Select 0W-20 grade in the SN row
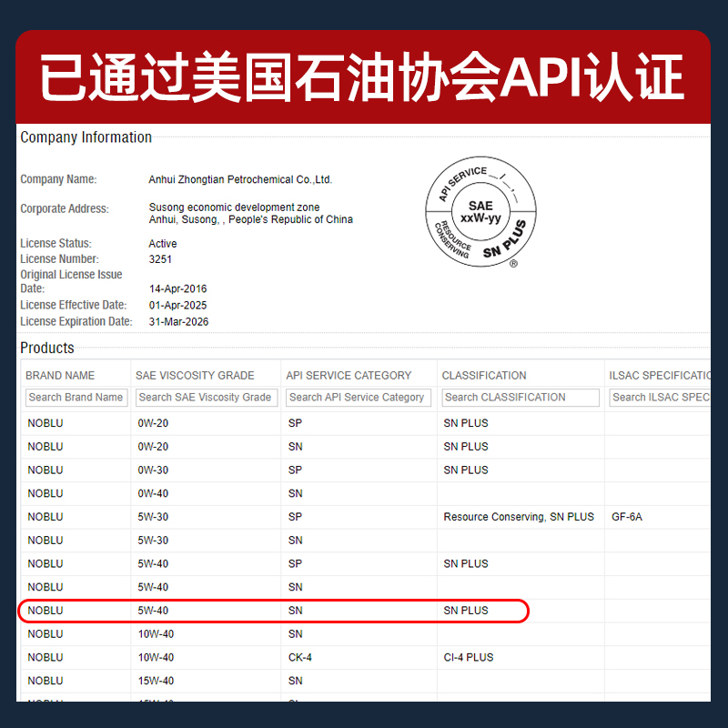The height and width of the screenshot is (728, 728). pos(153,447)
